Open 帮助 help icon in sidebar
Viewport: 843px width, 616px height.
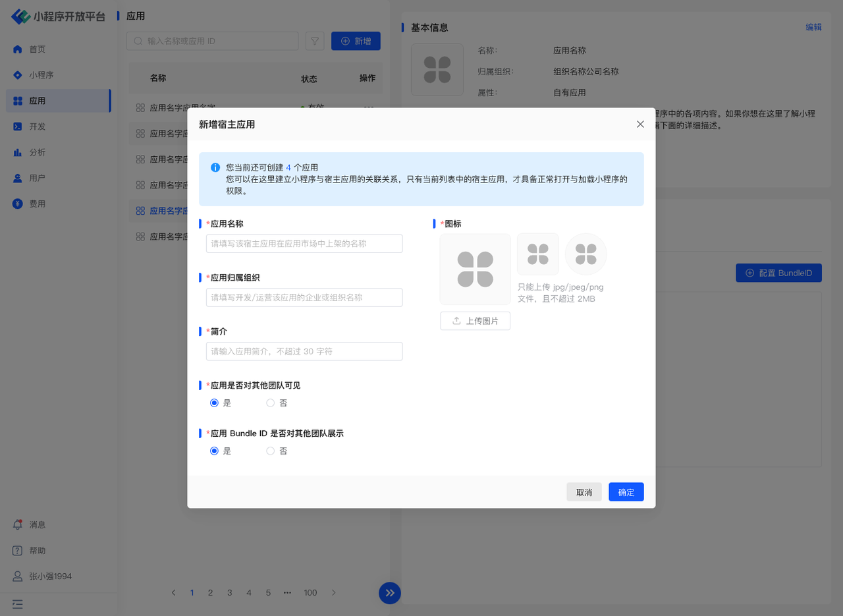pyautogui.click(x=18, y=550)
